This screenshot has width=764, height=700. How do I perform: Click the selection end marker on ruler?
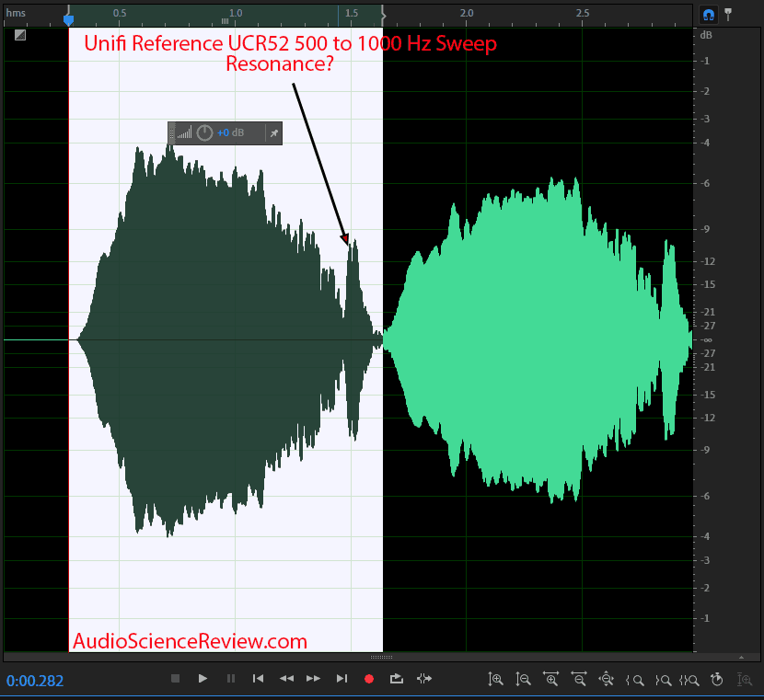tap(384, 16)
